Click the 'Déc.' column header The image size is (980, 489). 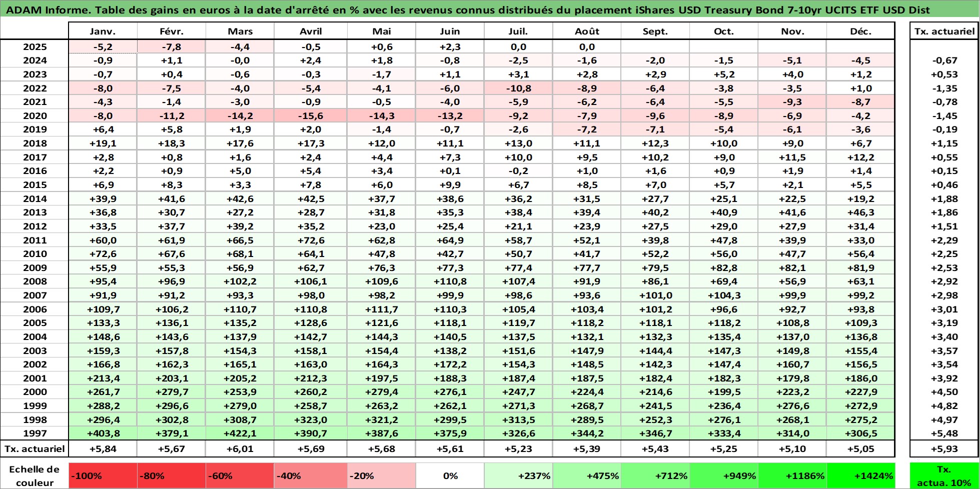tap(860, 31)
